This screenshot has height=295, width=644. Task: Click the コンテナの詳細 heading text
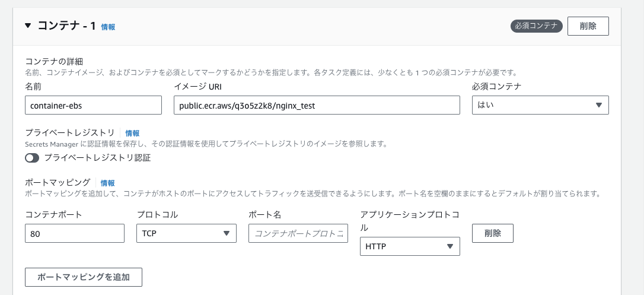click(x=54, y=62)
